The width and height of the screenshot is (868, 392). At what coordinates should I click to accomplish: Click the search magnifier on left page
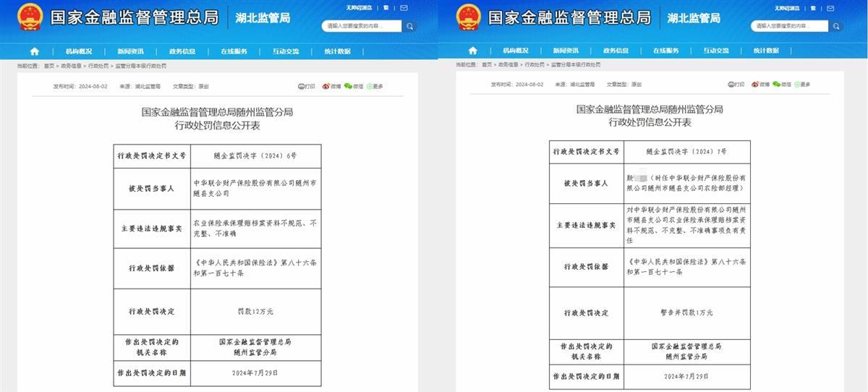[x=410, y=26]
